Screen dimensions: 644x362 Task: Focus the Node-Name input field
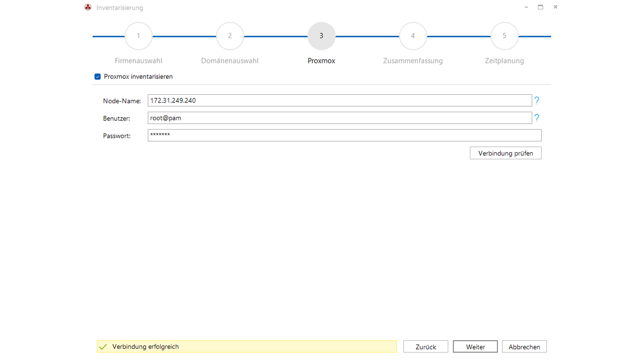click(x=340, y=100)
